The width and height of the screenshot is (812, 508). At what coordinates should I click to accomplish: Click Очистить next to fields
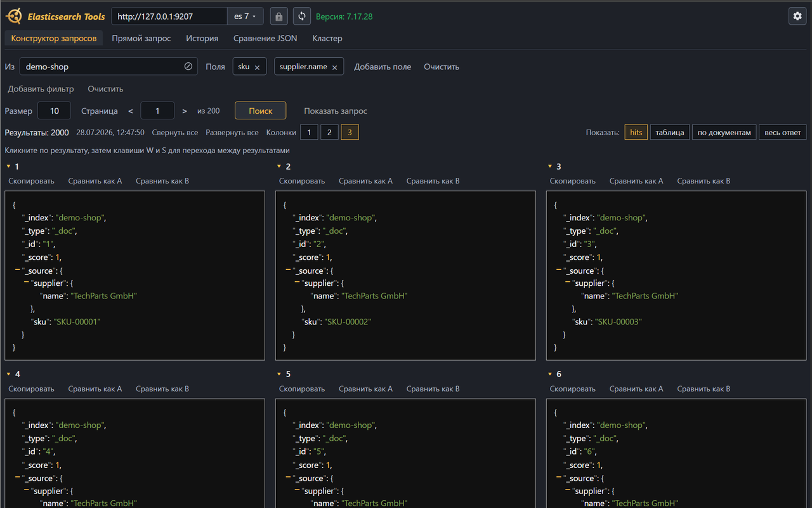(x=442, y=67)
